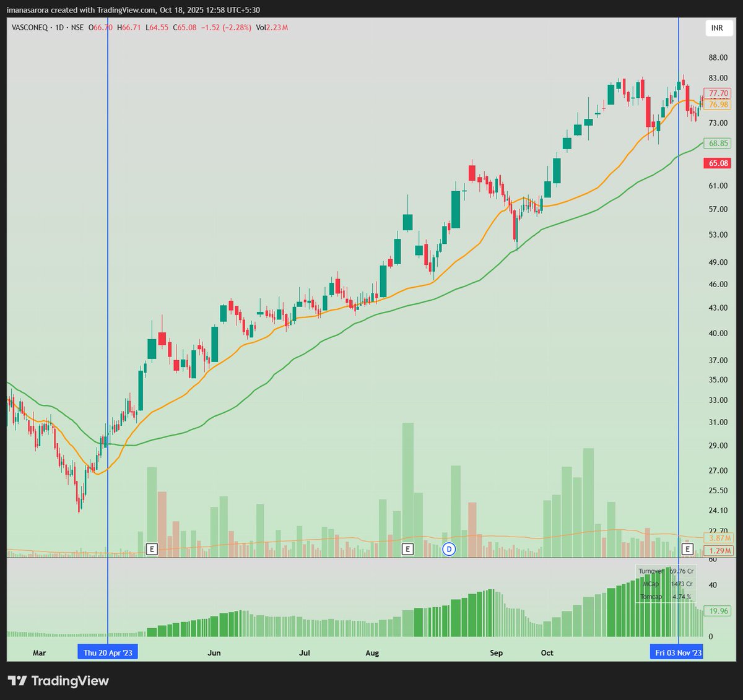Click the red last price label 65.08
743x700 pixels.
716,163
